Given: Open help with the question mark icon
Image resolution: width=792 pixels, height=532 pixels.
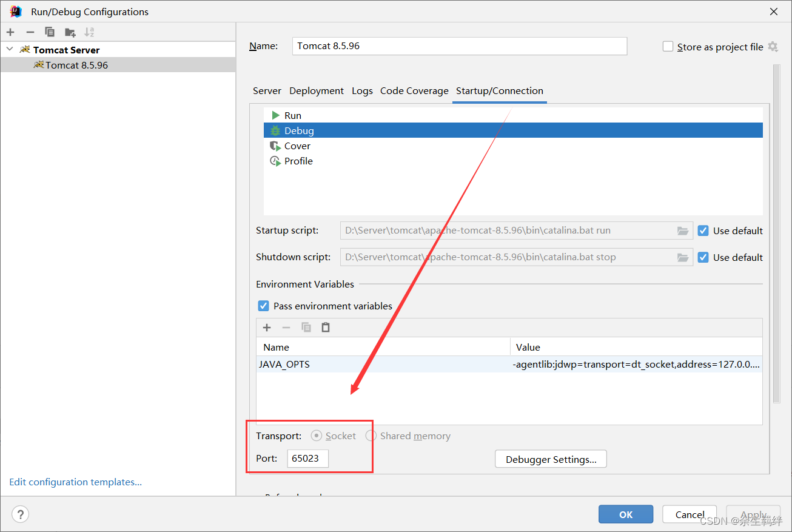Looking at the screenshot, I should (x=20, y=514).
